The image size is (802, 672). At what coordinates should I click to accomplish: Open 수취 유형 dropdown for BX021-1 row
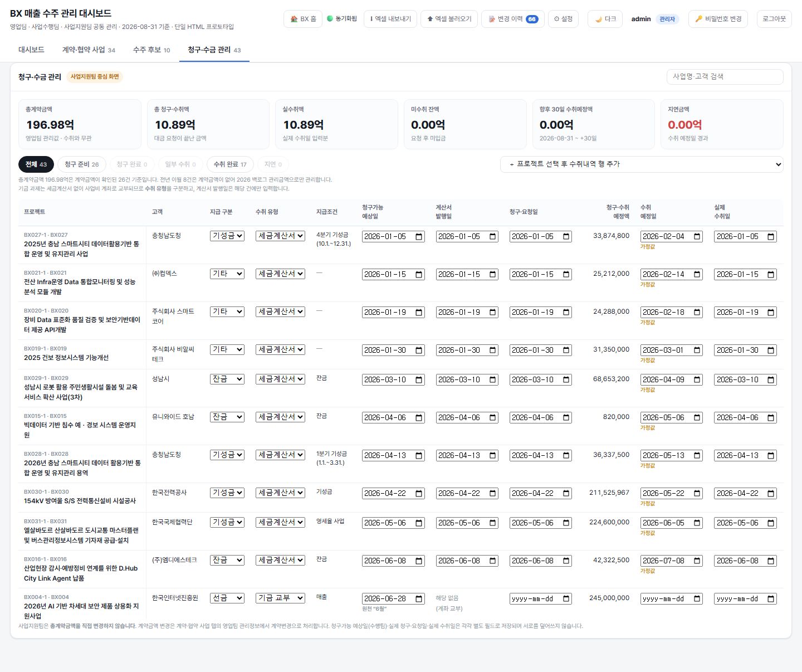(x=280, y=274)
